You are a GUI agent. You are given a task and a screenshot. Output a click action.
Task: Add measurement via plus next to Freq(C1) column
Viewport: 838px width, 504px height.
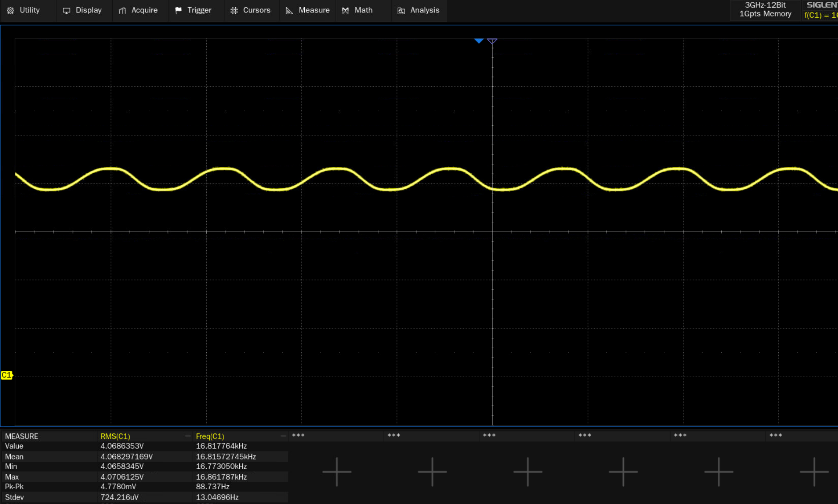pos(337,471)
